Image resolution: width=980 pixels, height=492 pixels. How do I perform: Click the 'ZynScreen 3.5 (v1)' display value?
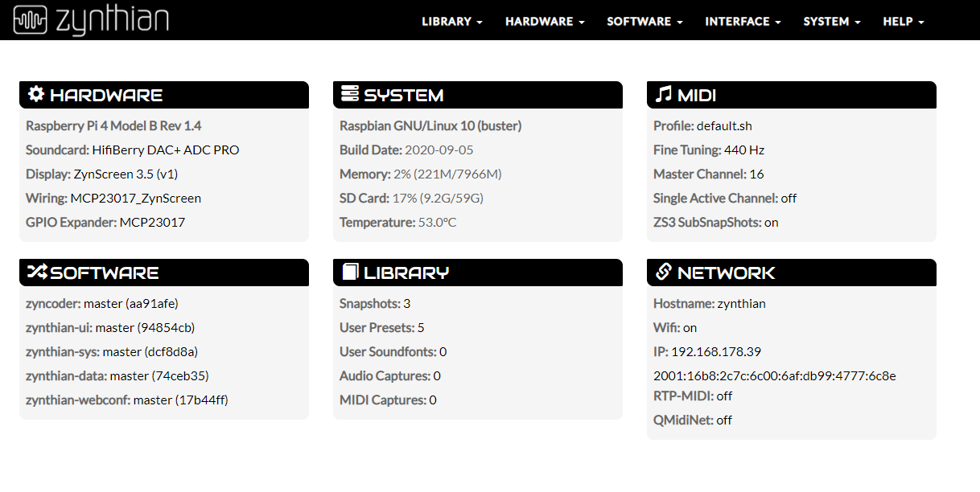pyautogui.click(x=125, y=174)
